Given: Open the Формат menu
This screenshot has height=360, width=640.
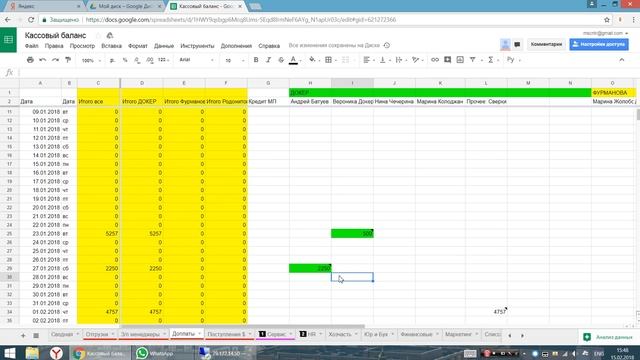Looking at the screenshot, I should pyautogui.click(x=138, y=46).
